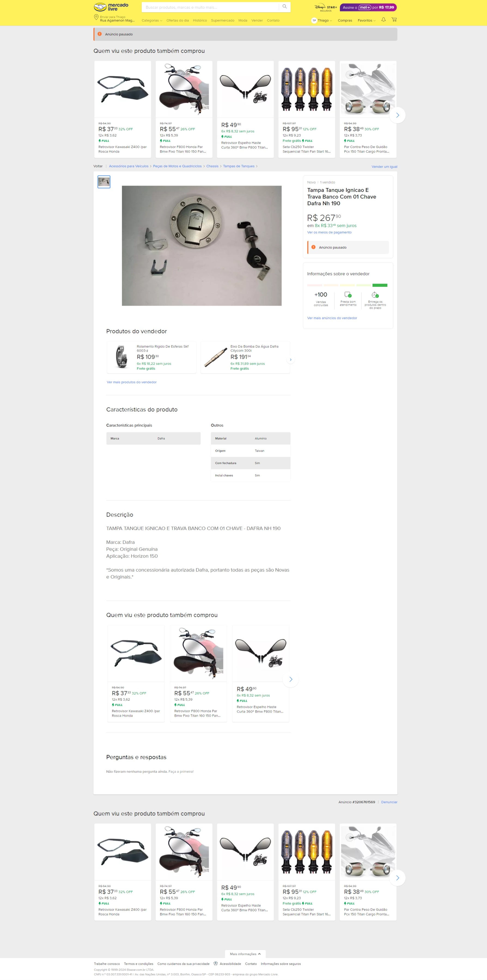The width and height of the screenshot is (487, 980).
Task: Click the search magnifier icon
Action: point(284,7)
